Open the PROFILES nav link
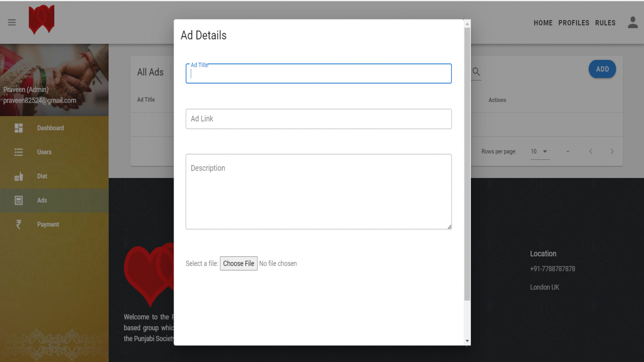The height and width of the screenshot is (362, 644). [x=574, y=23]
